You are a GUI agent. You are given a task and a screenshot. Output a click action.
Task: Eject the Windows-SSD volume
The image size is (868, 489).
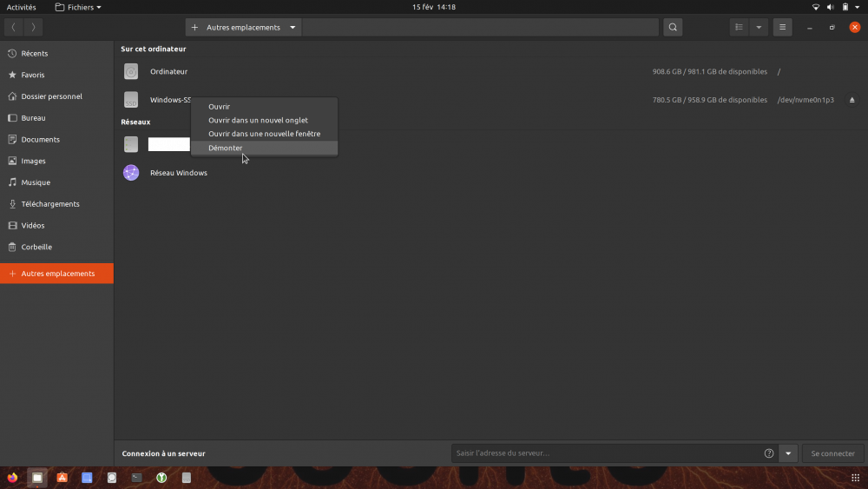(x=852, y=100)
